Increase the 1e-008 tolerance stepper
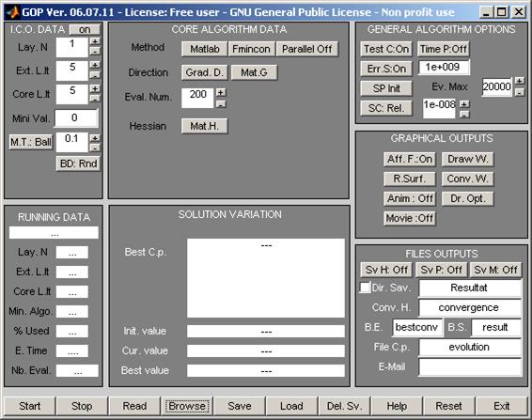Viewport: 532px width, 420px height. (x=464, y=103)
